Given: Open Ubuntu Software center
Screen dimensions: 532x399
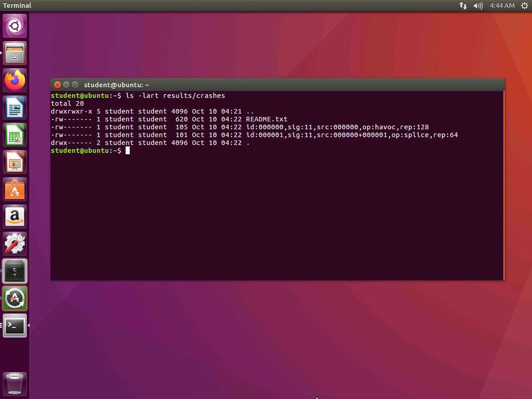Looking at the screenshot, I should [15, 189].
